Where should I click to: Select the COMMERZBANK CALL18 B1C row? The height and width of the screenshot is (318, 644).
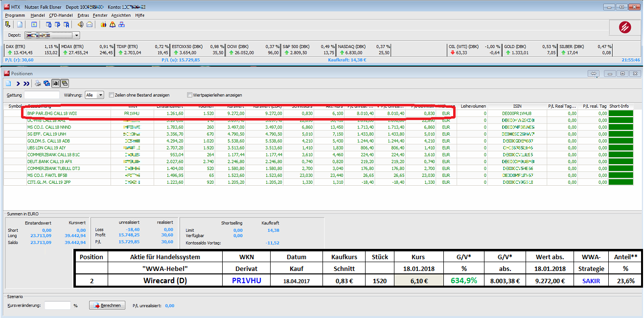click(319, 154)
